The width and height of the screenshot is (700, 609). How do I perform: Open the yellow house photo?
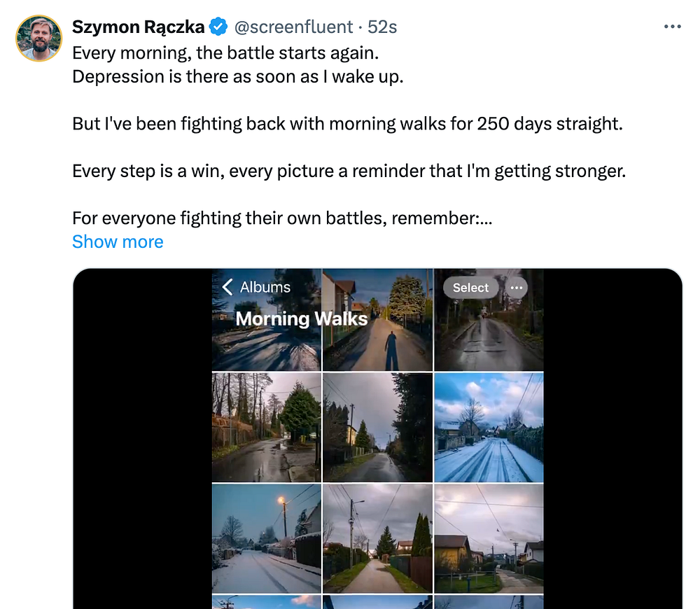click(x=489, y=539)
